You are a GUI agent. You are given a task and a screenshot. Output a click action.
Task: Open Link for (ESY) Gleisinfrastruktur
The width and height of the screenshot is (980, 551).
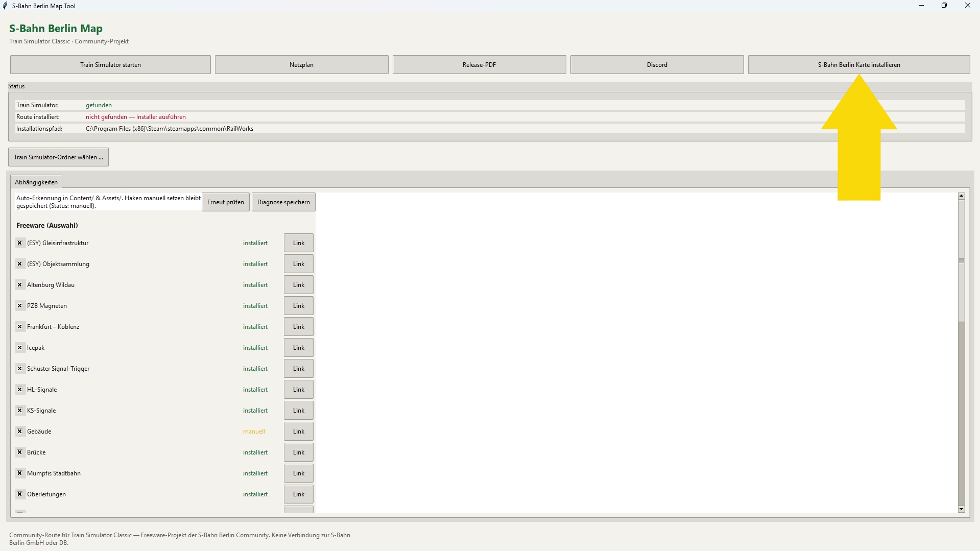[299, 243]
